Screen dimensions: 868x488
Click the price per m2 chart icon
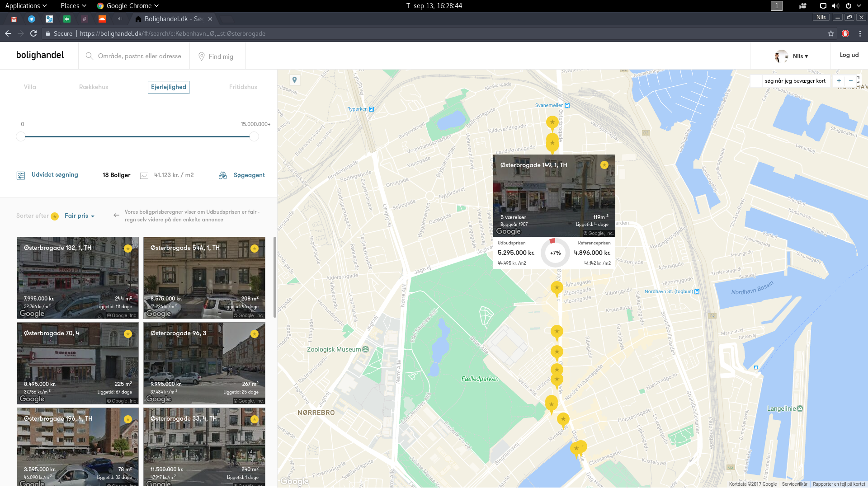coord(144,175)
